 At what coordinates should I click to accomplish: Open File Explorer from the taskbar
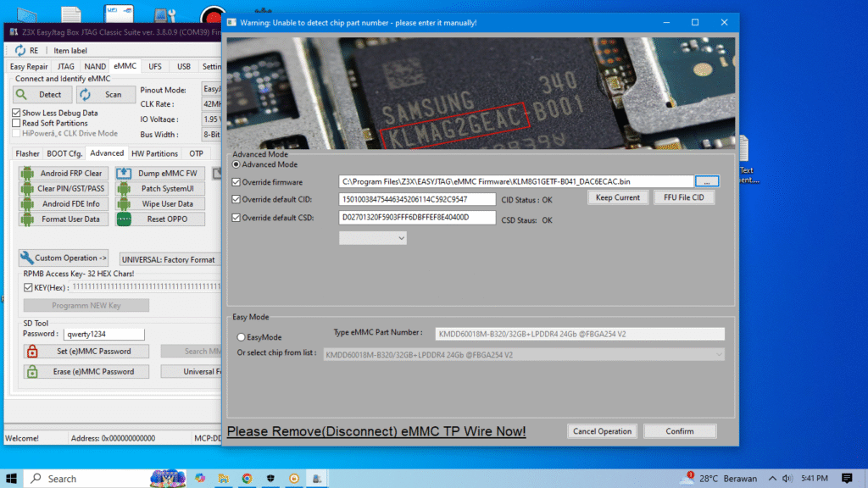pos(224,479)
